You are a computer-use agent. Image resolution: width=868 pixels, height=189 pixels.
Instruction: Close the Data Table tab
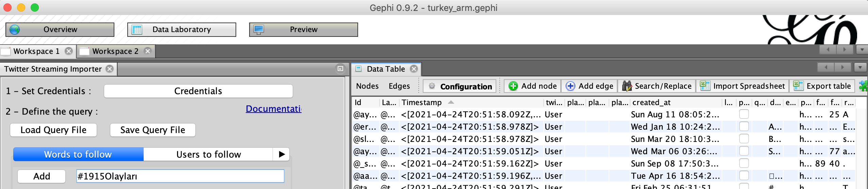(x=414, y=69)
